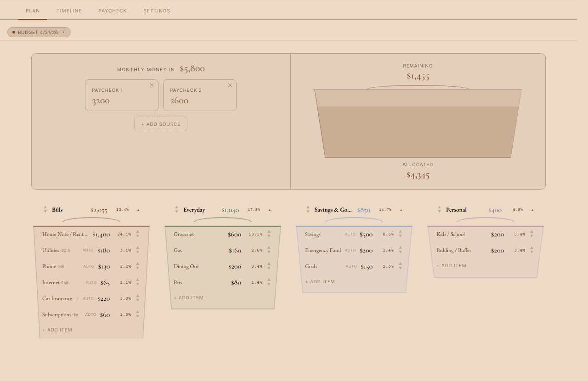This screenshot has width=588, height=381.
Task: Click the $1,455 remaining value
Action: (418, 77)
